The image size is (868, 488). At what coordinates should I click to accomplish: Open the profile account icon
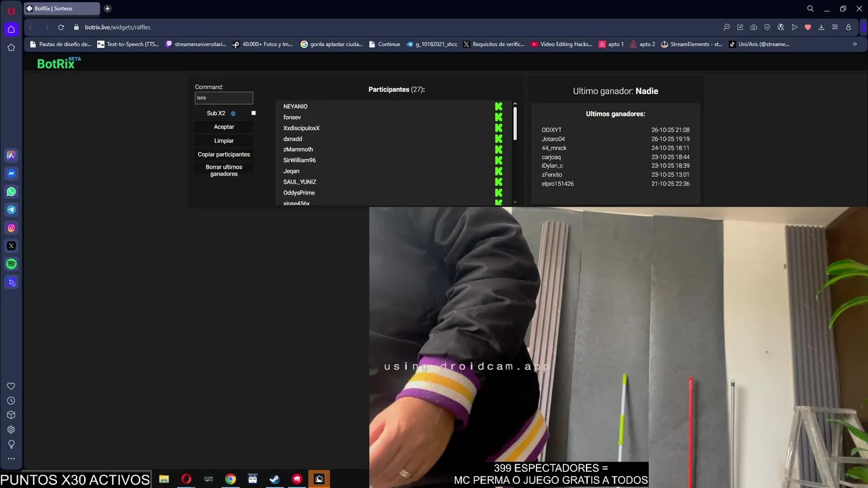[848, 27]
